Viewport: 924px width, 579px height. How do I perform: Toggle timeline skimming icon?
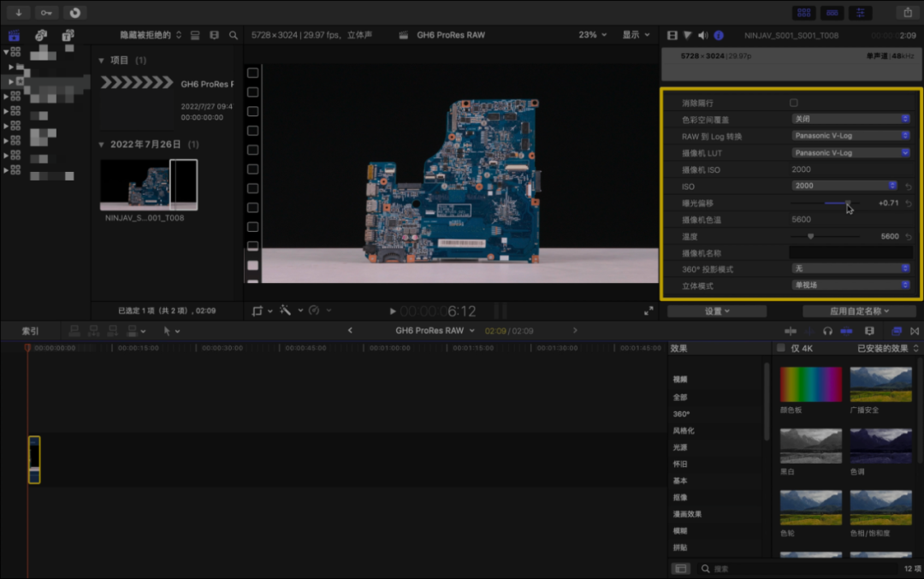pyautogui.click(x=791, y=331)
